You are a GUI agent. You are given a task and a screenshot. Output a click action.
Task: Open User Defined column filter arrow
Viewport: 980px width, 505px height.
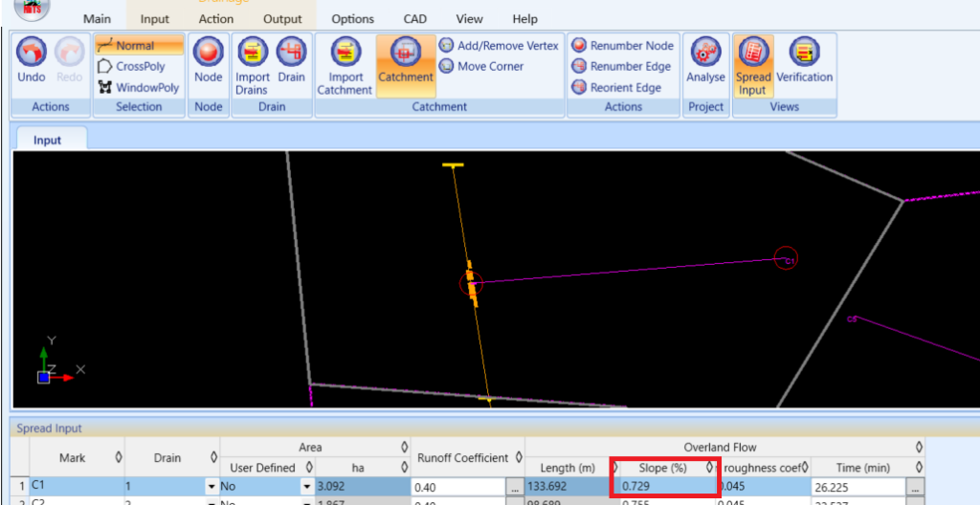coord(309,467)
